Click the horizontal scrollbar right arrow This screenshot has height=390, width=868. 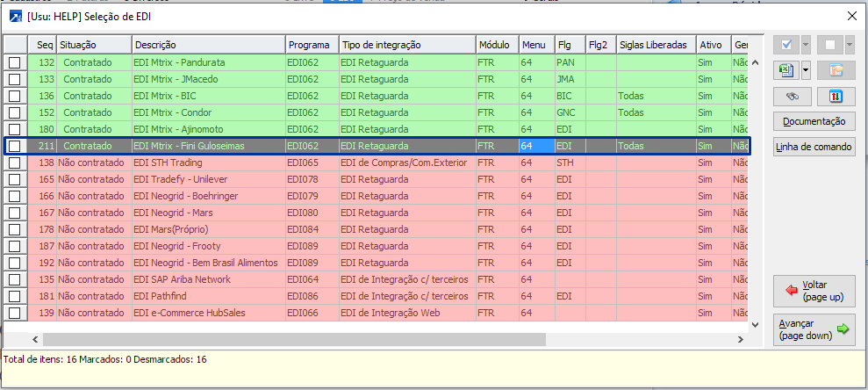[740, 339]
